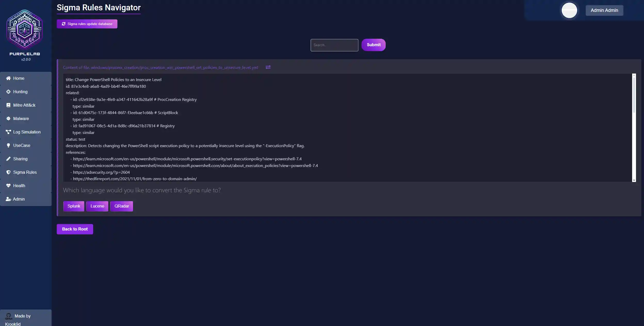Open the Admin user icon
644x326 pixels.
9,199
